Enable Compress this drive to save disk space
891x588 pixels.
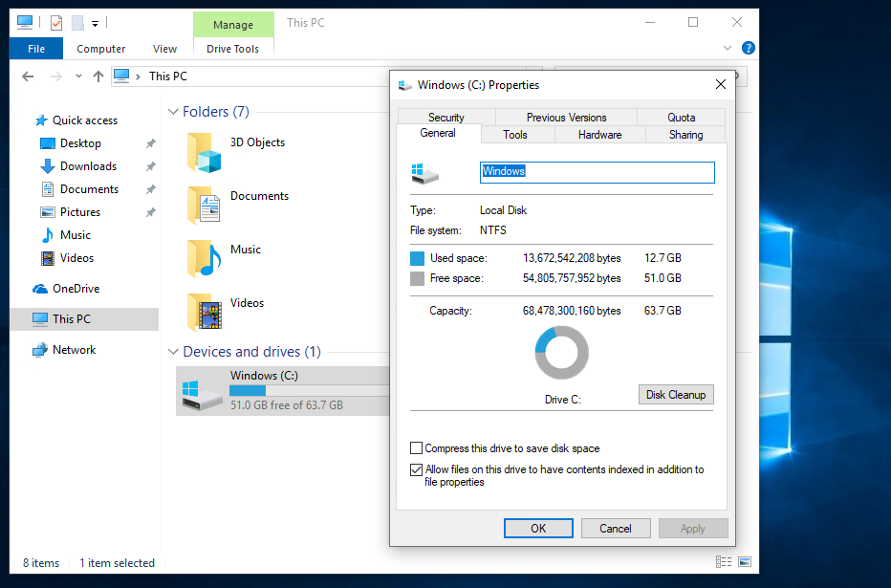[x=416, y=448]
